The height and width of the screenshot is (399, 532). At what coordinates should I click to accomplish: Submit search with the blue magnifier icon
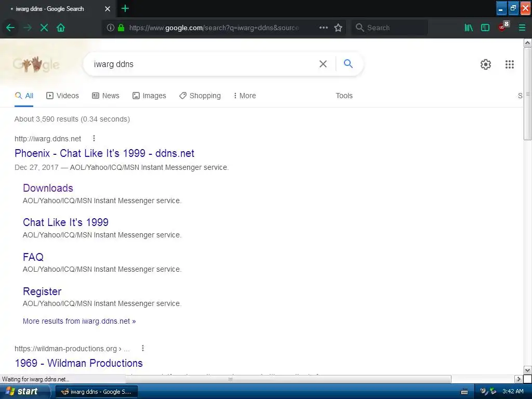tap(348, 63)
